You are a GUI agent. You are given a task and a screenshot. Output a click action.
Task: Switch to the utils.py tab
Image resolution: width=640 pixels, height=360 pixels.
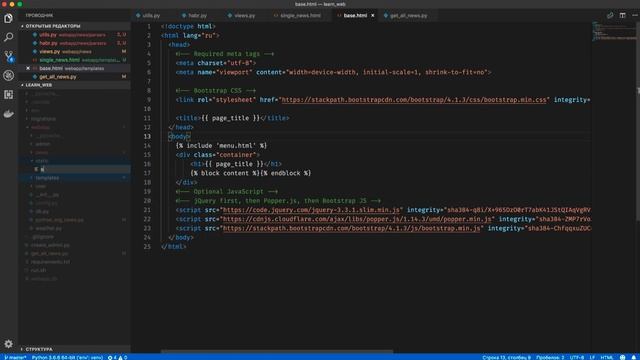(x=151, y=16)
